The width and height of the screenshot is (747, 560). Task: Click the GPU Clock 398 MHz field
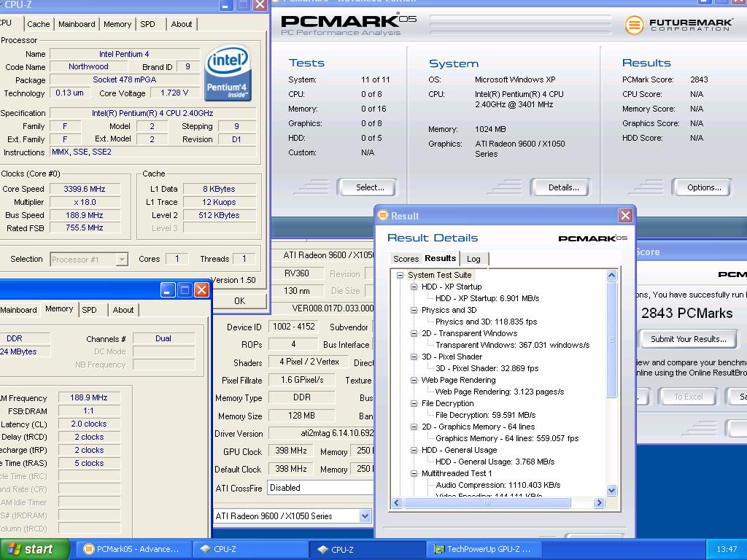point(290,451)
